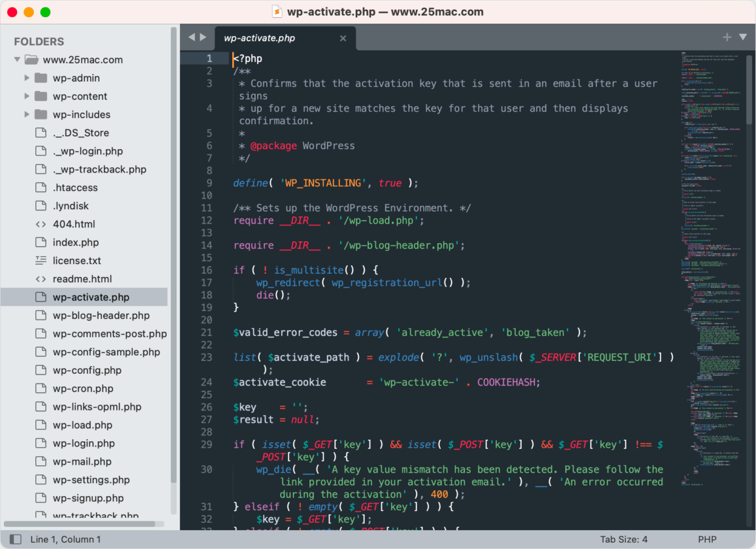The image size is (756, 549).
Task: Click the code minimap overview
Action: [711, 270]
